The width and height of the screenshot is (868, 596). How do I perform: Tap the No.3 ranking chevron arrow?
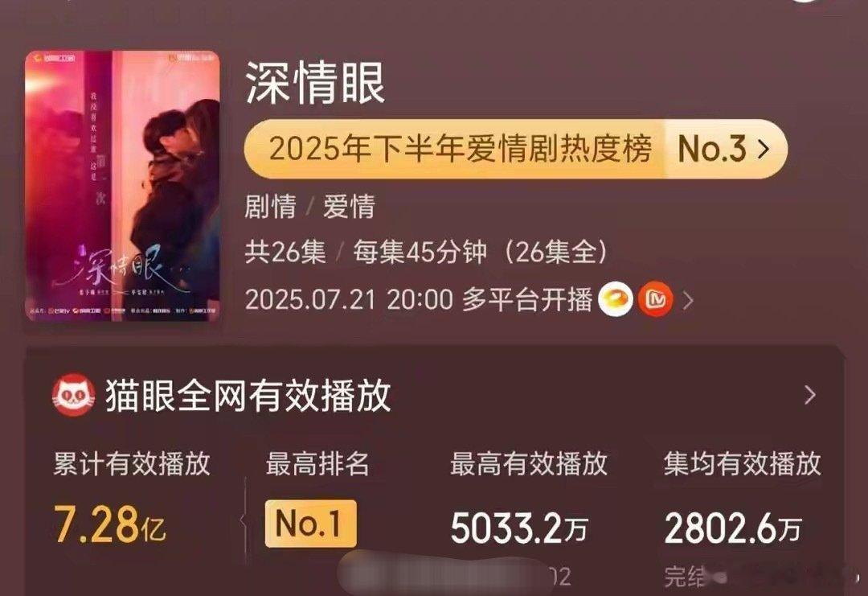764,149
